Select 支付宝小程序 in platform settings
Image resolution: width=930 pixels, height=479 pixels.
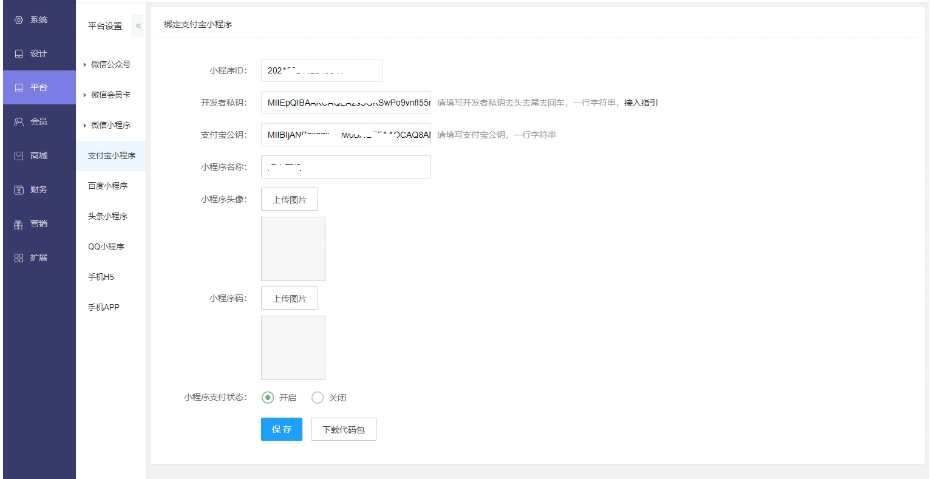point(112,156)
